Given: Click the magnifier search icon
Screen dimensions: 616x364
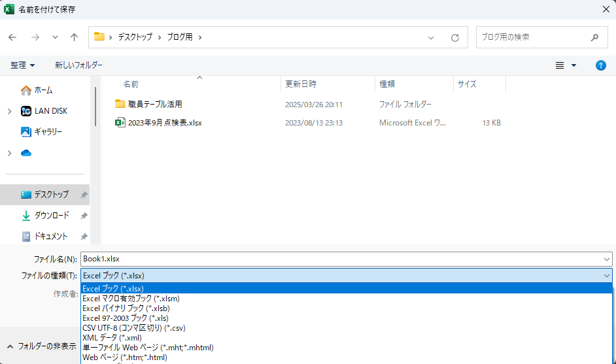Looking at the screenshot, I should pos(595,37).
